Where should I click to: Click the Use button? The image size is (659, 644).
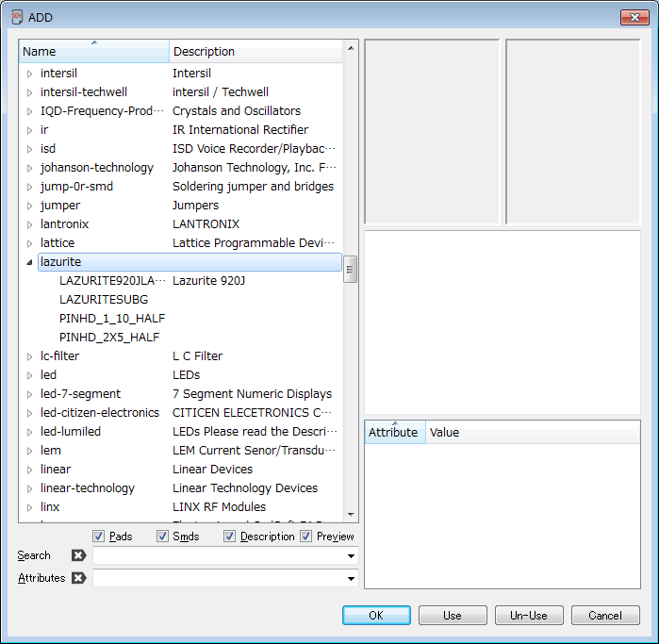[453, 616]
